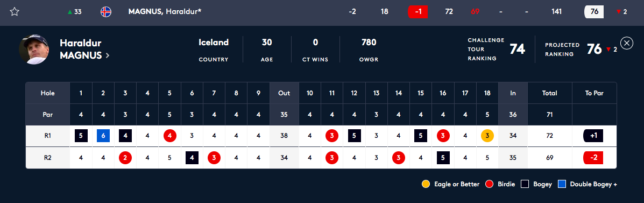Click the Double Bogey + legend swatch

tap(562, 184)
